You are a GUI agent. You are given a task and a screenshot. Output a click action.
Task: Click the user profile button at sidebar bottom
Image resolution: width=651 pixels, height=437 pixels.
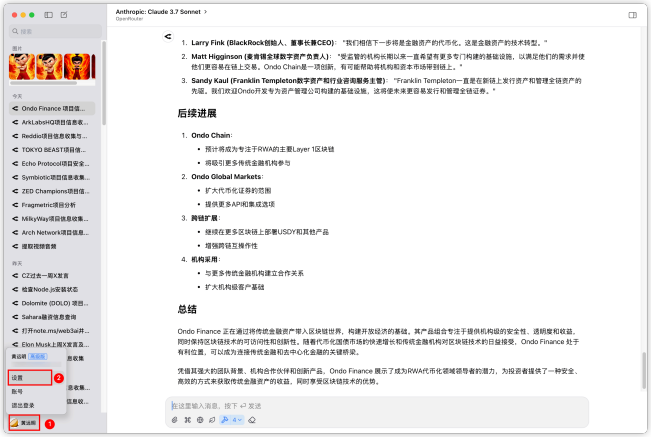pos(24,422)
